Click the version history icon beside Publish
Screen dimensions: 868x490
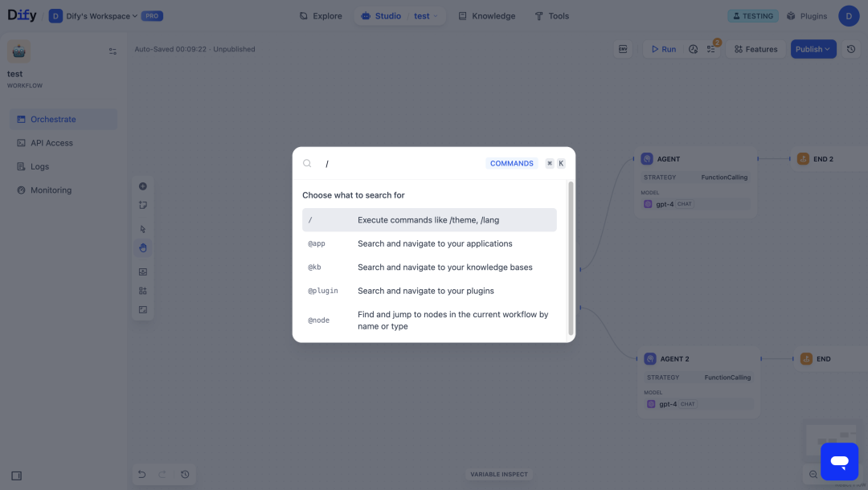click(851, 49)
